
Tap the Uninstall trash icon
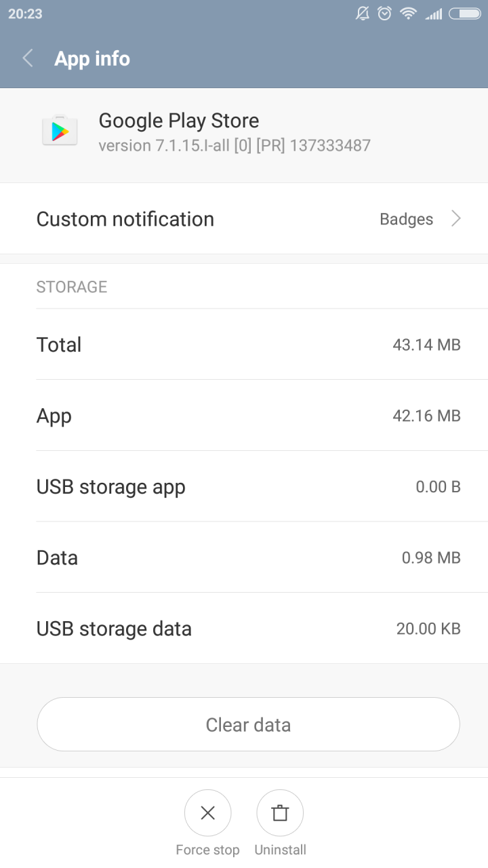pyautogui.click(x=280, y=813)
